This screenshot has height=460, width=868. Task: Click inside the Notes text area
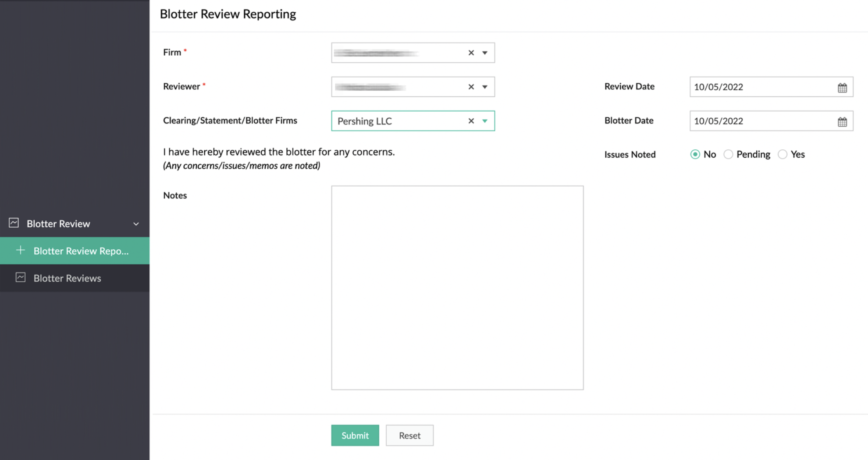pos(457,288)
